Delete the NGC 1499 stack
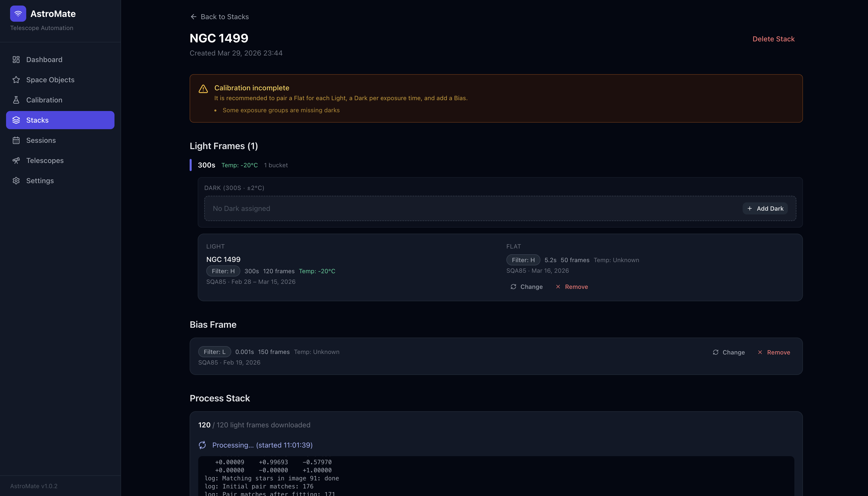The image size is (868, 496). 773,39
